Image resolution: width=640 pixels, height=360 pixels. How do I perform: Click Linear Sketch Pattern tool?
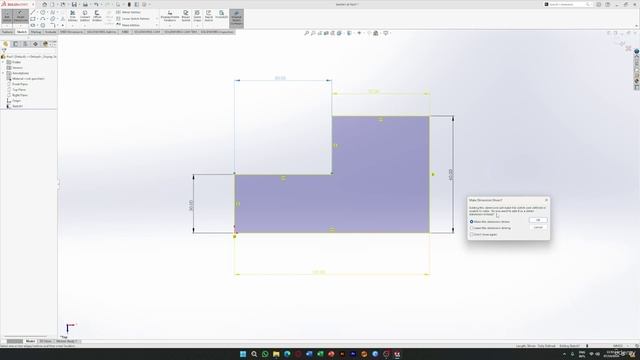pos(132,19)
